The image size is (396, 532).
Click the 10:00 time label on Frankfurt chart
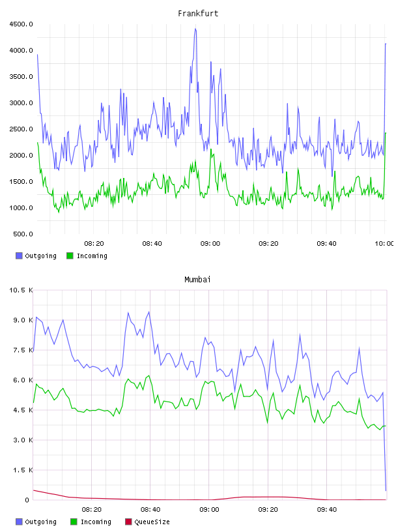384,244
